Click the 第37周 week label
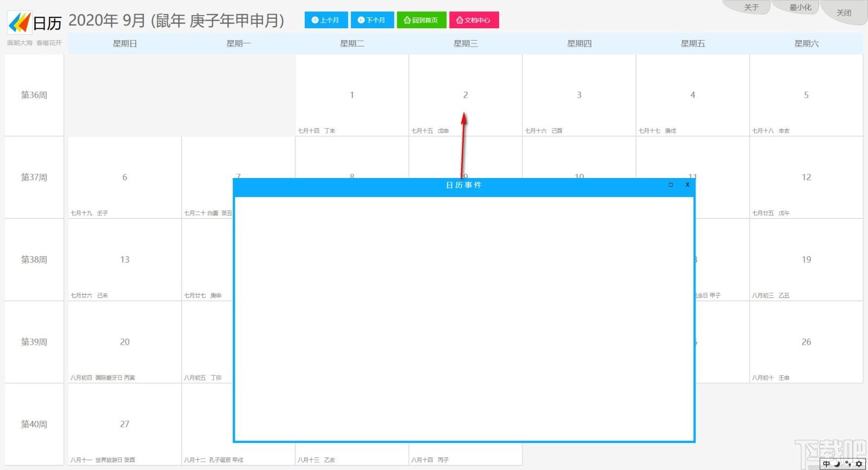868x470 pixels. [34, 177]
